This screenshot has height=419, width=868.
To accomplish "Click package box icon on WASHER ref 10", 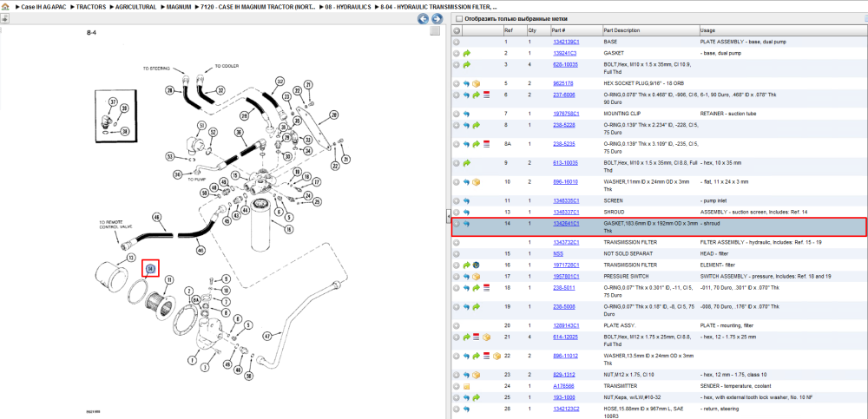I will point(476,181).
